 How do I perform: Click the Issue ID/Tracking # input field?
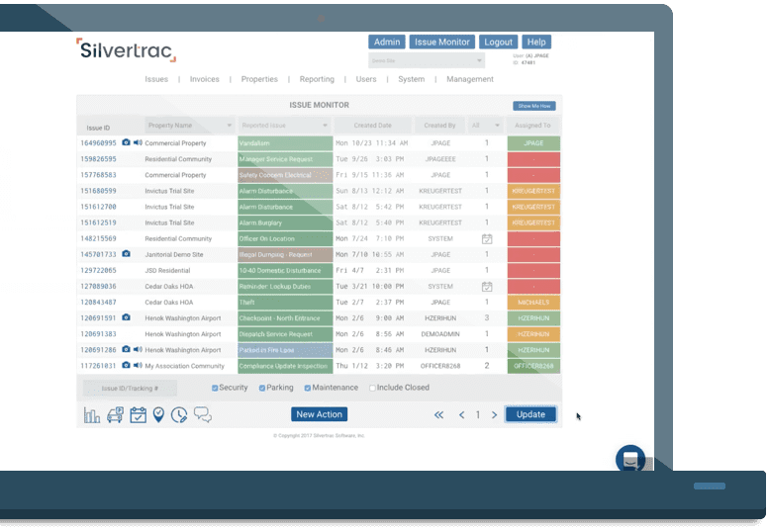(x=130, y=389)
